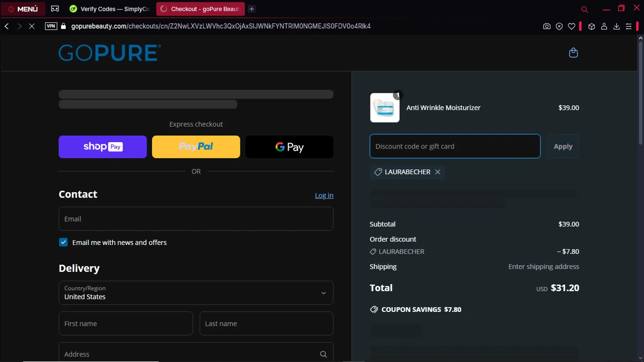Pay with Google Pay button
This screenshot has height=362, width=644.
pyautogui.click(x=289, y=147)
